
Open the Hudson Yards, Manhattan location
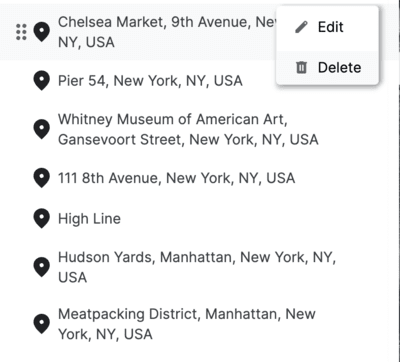click(197, 267)
